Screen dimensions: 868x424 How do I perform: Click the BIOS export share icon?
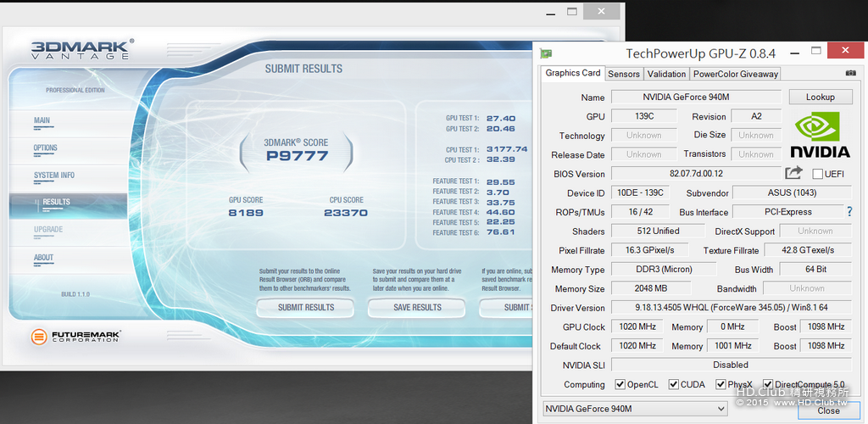point(793,173)
